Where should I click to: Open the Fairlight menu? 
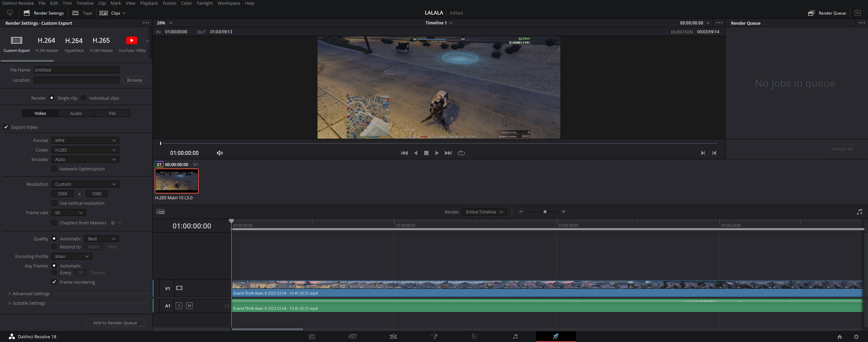[204, 3]
